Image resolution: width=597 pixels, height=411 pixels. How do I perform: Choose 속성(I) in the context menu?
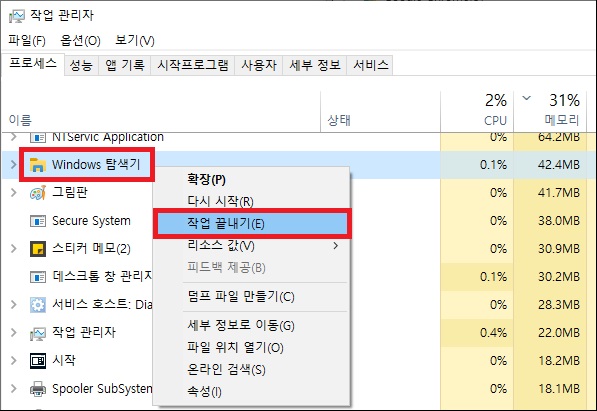pos(251,391)
